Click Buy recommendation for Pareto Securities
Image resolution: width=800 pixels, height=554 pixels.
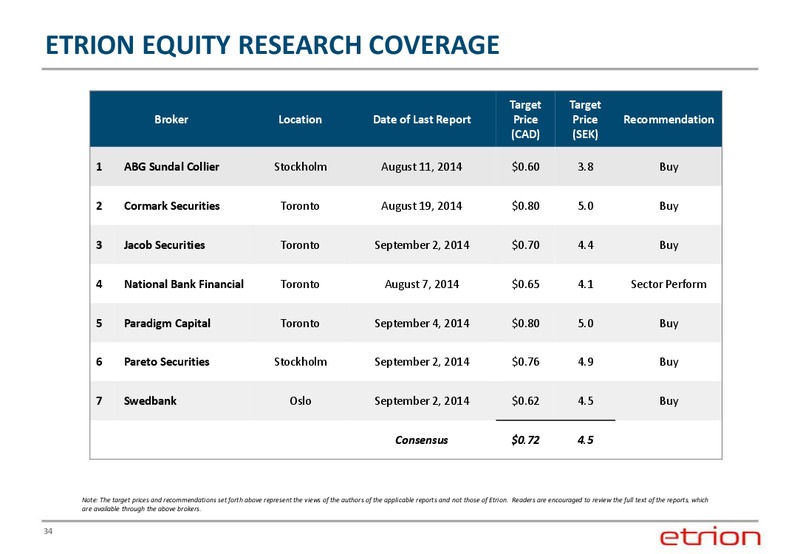click(669, 362)
